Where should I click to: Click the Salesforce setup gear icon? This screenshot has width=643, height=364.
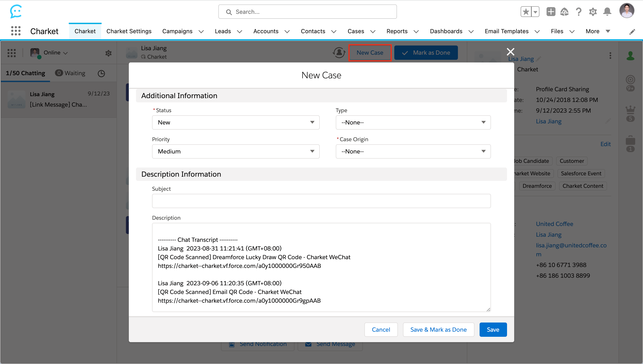tap(593, 12)
